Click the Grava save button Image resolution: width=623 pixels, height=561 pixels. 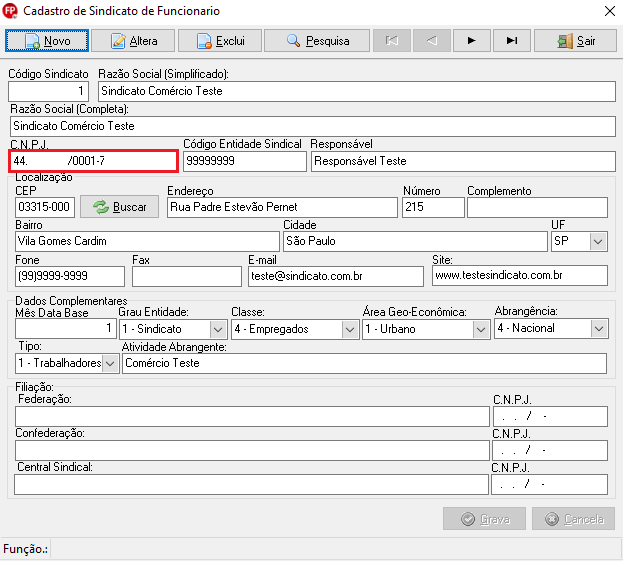484,518
